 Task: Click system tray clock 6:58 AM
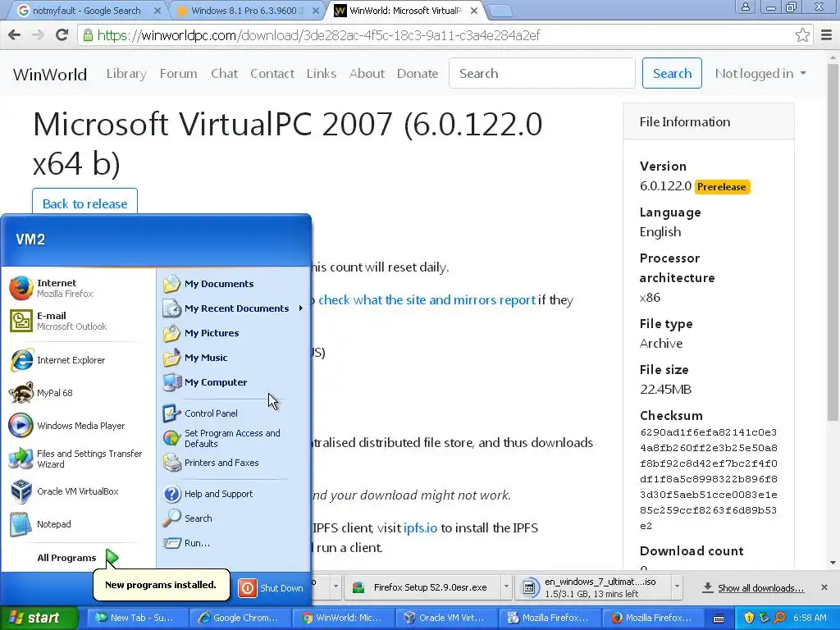[x=810, y=618]
